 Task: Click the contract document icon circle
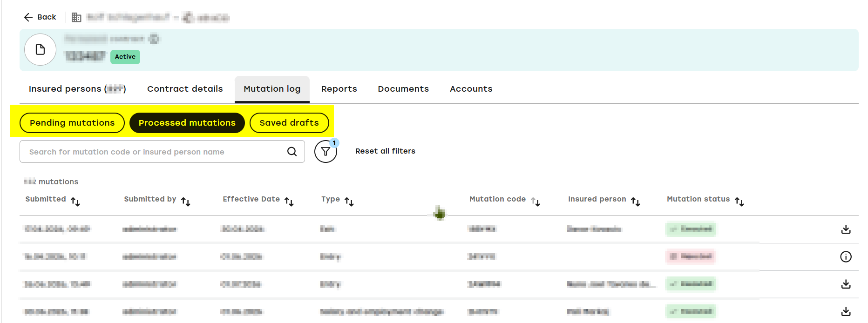pyautogui.click(x=41, y=49)
